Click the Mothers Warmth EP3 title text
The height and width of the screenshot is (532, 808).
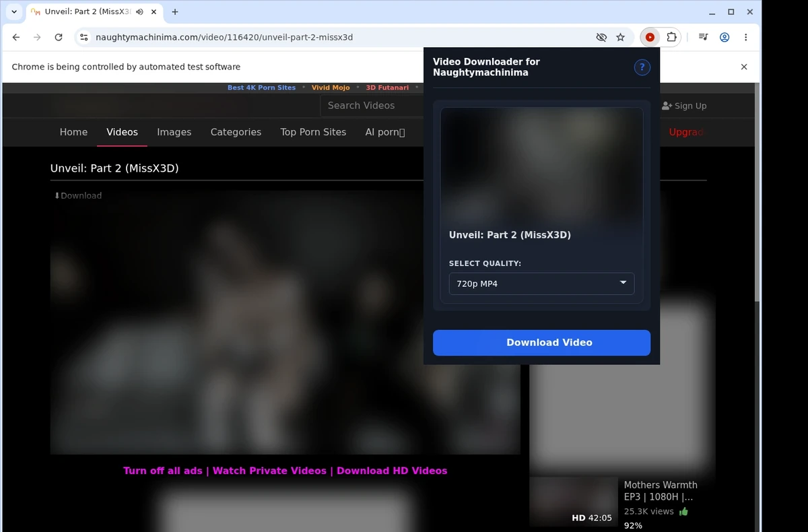661,491
